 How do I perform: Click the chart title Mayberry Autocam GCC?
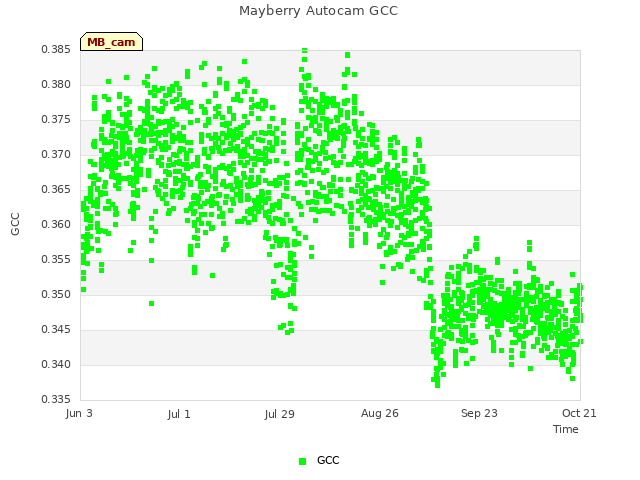coord(318,11)
